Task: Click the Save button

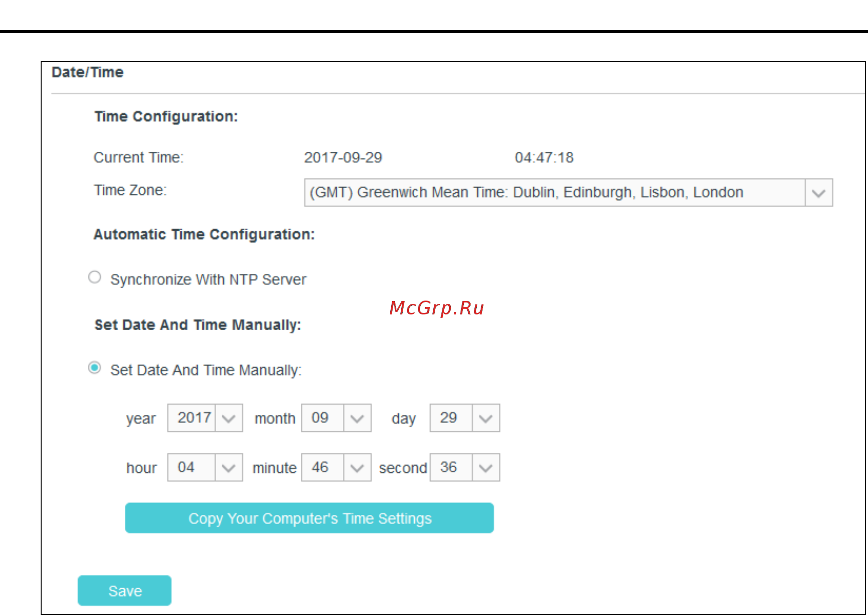Action: [x=124, y=591]
